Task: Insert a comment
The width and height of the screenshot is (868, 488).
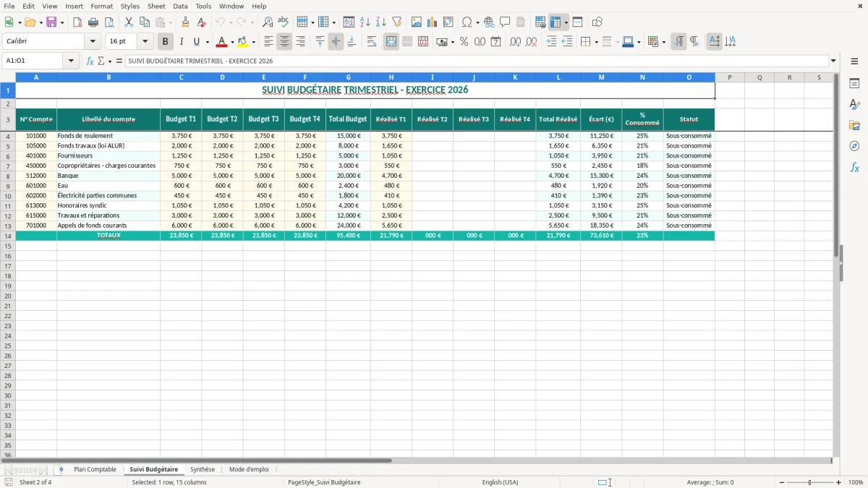Action: click(x=505, y=22)
